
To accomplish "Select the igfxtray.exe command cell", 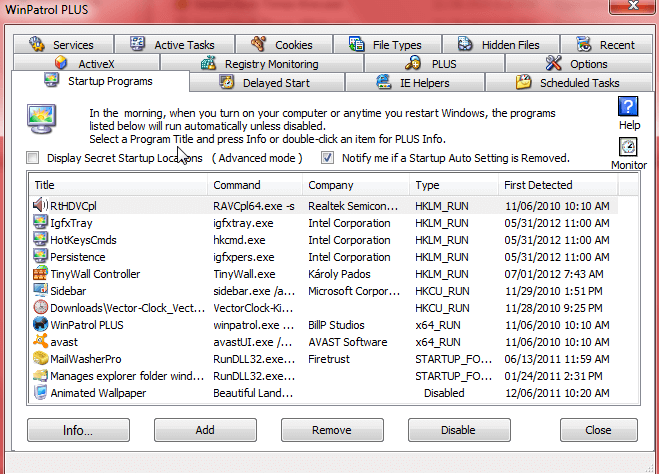I will 243,223.
